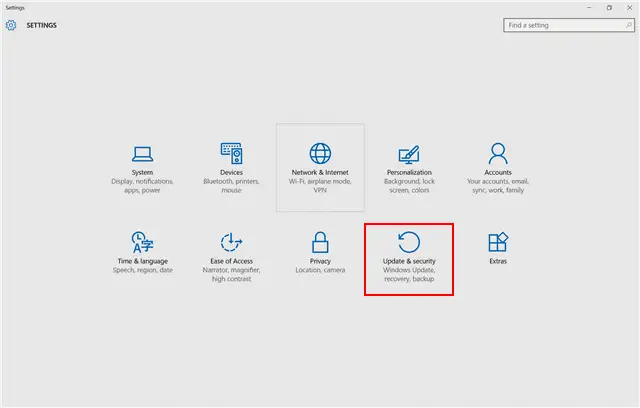Image resolution: width=640 pixels, height=408 pixels.
Task: Click the Extras label
Action: point(498,261)
